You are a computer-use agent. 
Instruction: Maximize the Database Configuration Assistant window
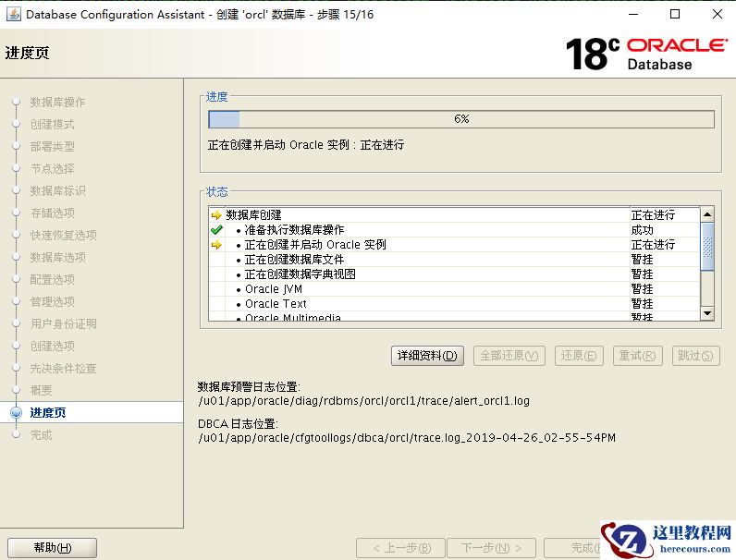pos(675,14)
